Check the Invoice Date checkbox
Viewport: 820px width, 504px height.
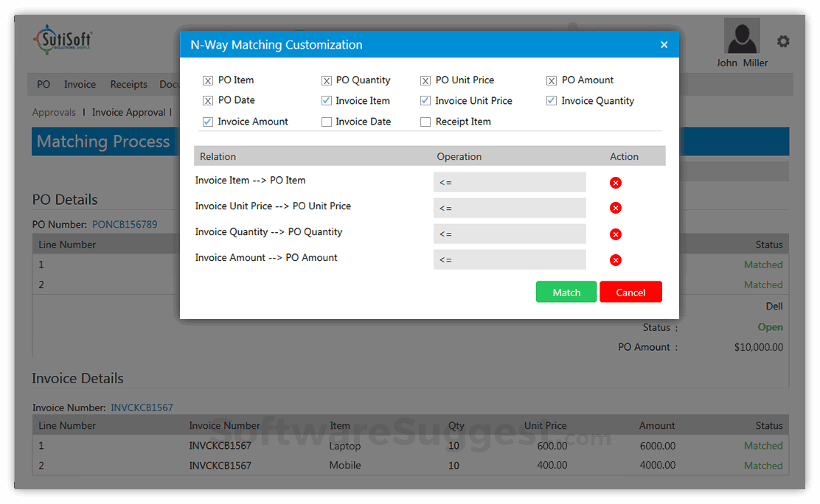point(327,121)
